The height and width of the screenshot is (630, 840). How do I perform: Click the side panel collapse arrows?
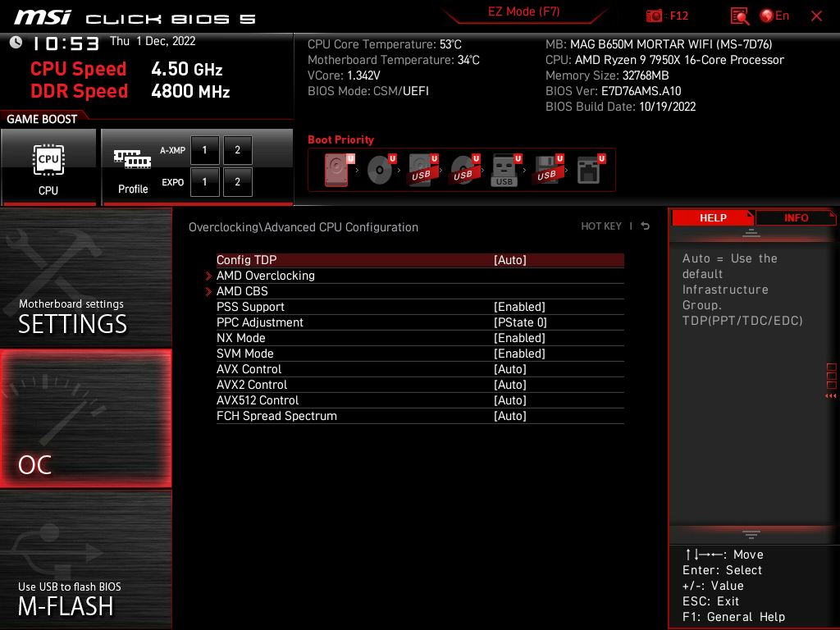(831, 396)
